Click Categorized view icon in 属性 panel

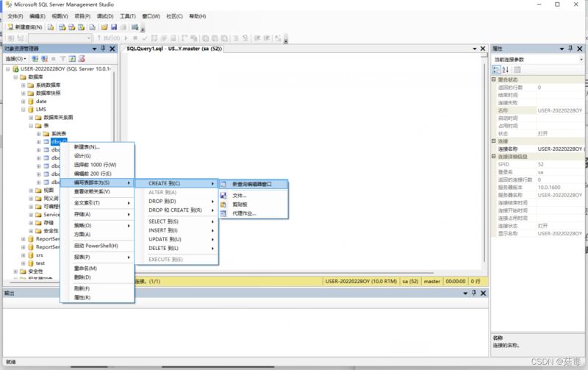(x=496, y=70)
